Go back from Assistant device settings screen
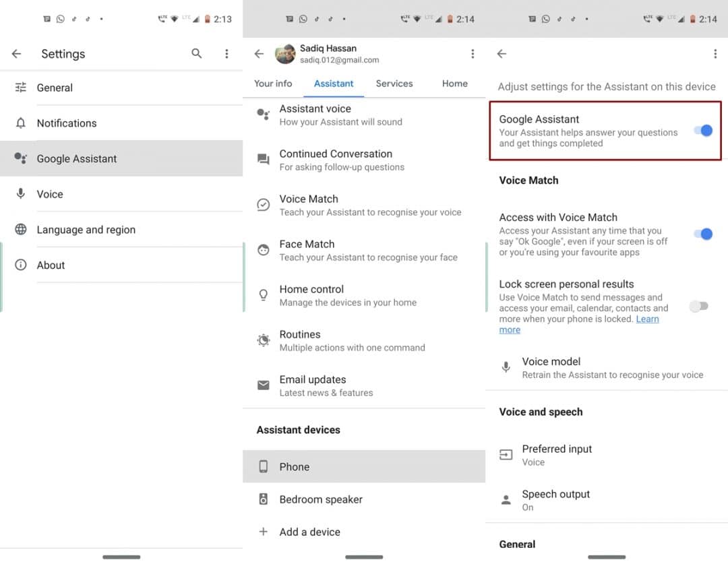The image size is (728, 566). click(502, 54)
